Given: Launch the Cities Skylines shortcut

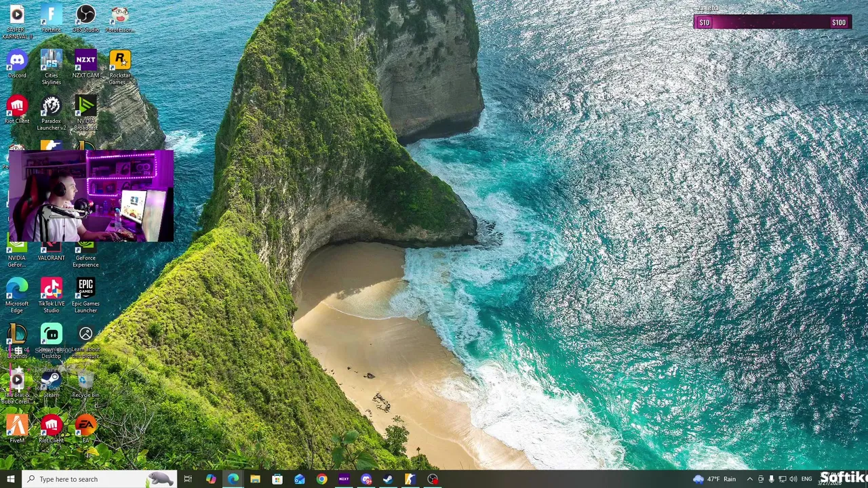Looking at the screenshot, I should pyautogui.click(x=51, y=67).
